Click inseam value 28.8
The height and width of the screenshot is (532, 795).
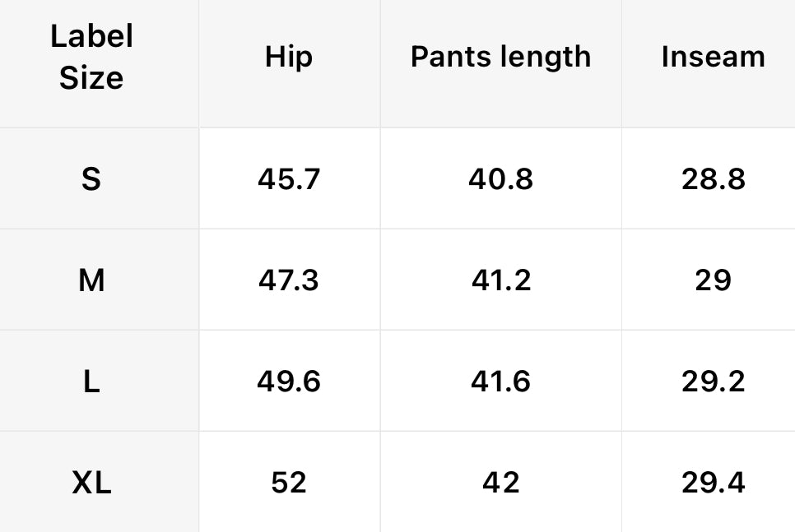(713, 178)
